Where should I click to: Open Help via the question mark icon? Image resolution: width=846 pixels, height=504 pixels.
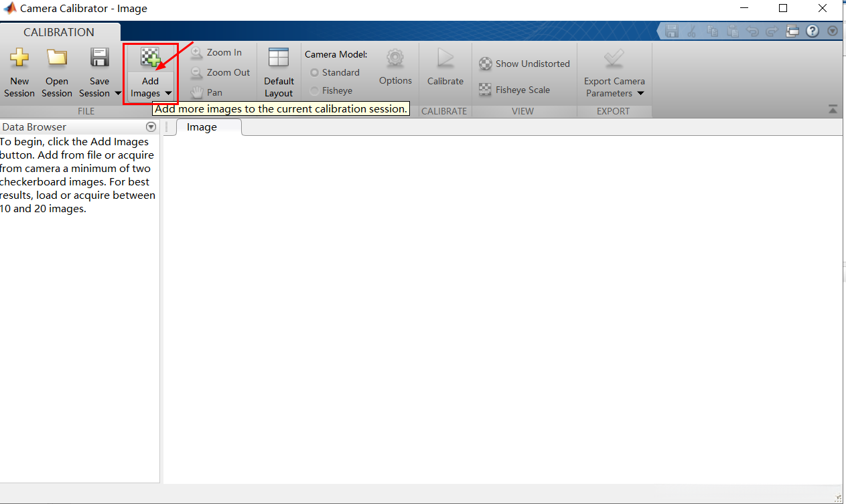[813, 31]
